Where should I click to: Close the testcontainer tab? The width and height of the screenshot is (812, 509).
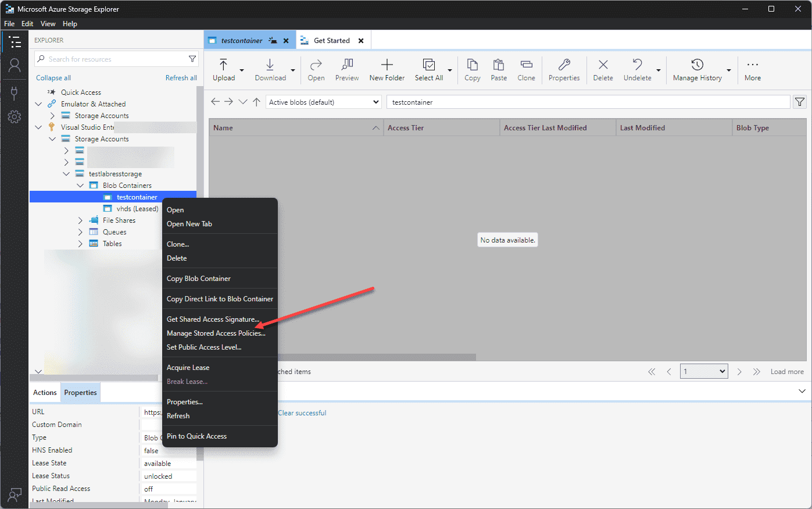click(286, 41)
